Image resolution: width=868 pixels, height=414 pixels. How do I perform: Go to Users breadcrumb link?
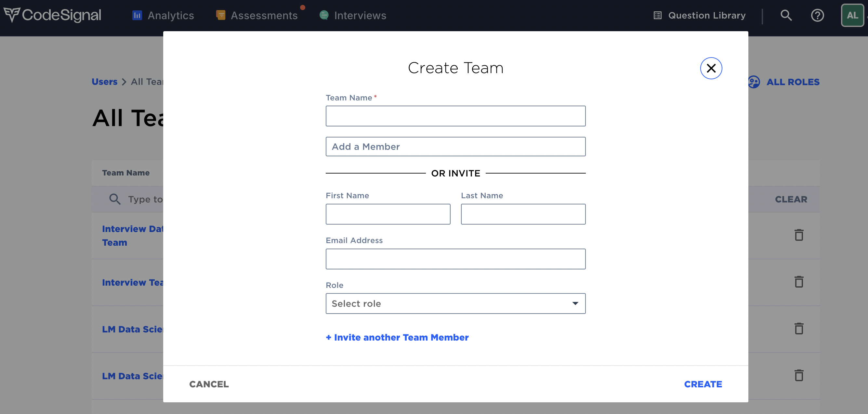tap(104, 82)
